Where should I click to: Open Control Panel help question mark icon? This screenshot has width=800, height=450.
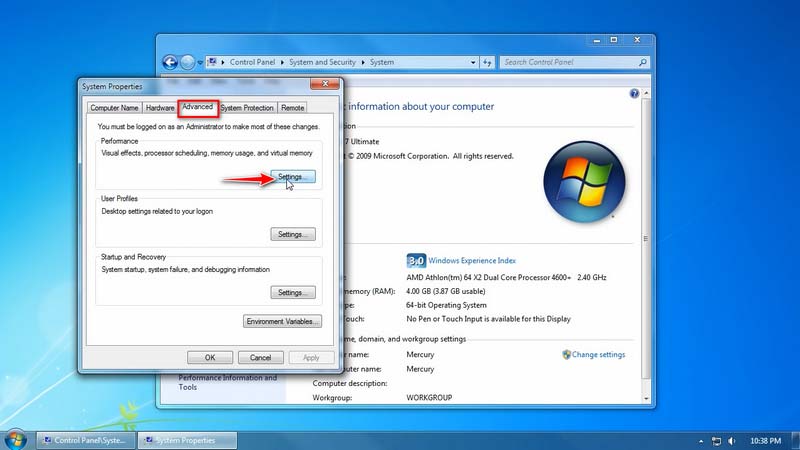(x=634, y=93)
